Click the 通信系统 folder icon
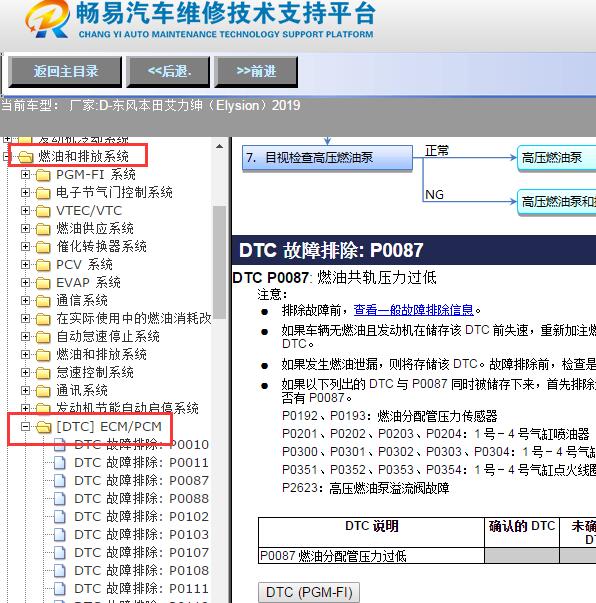The width and height of the screenshot is (596, 603). tap(43, 301)
